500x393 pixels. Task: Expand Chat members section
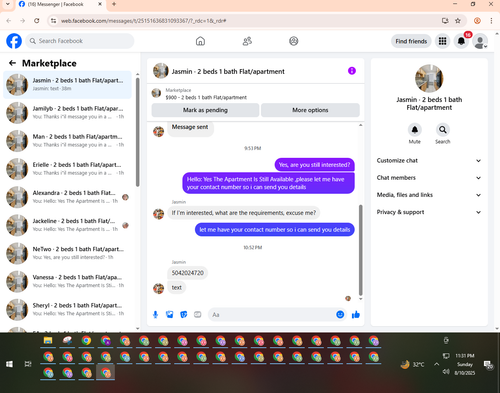point(429,178)
